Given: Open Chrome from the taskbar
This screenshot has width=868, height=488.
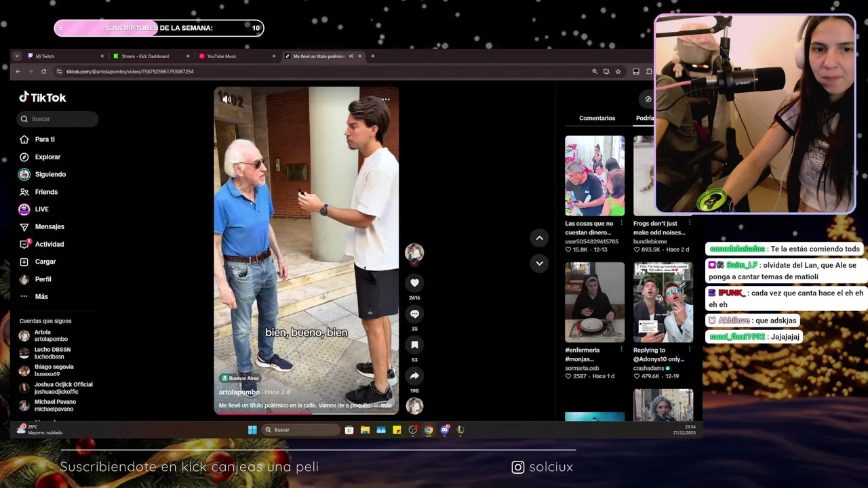Looking at the screenshot, I should (429, 430).
